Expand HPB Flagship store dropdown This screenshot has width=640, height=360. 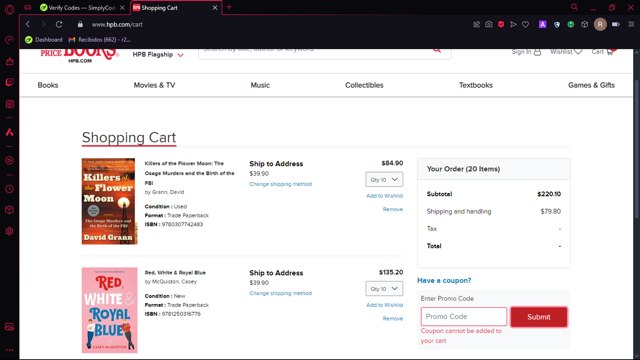(x=158, y=55)
